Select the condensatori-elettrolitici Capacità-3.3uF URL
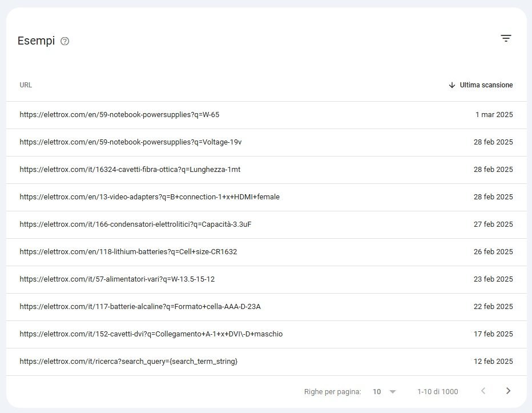 point(135,224)
